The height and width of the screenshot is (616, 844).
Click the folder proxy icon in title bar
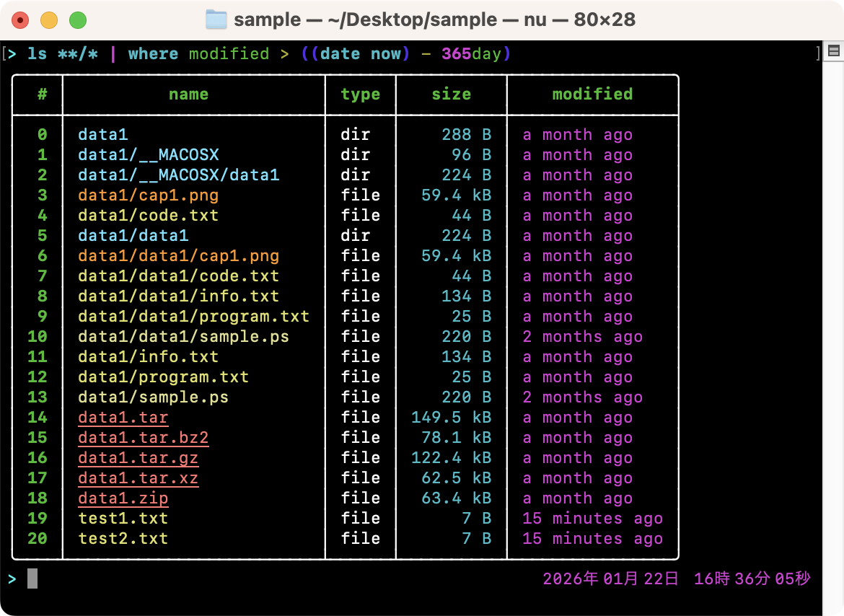pyautogui.click(x=216, y=19)
